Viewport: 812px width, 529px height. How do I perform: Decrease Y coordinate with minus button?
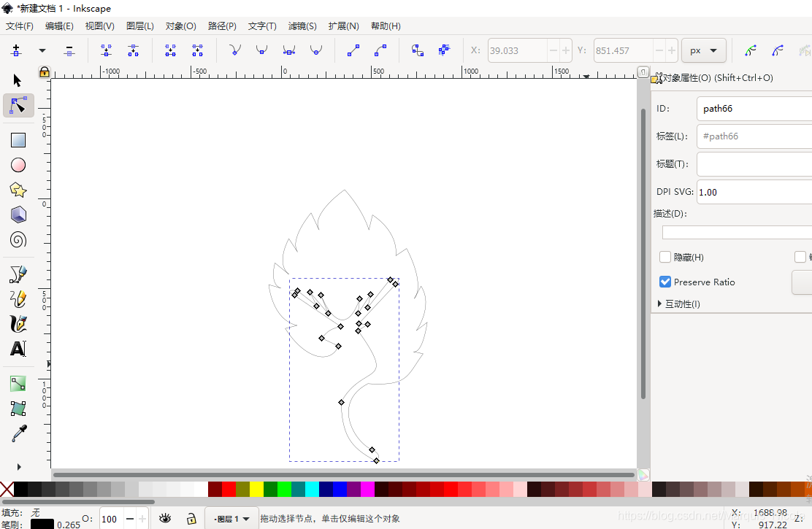tap(659, 50)
